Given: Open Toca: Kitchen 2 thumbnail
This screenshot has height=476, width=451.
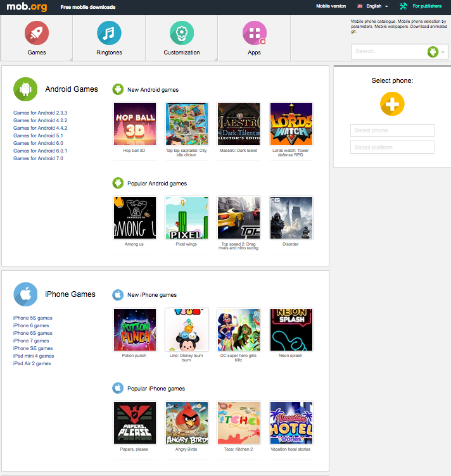Looking at the screenshot, I should [x=239, y=423].
